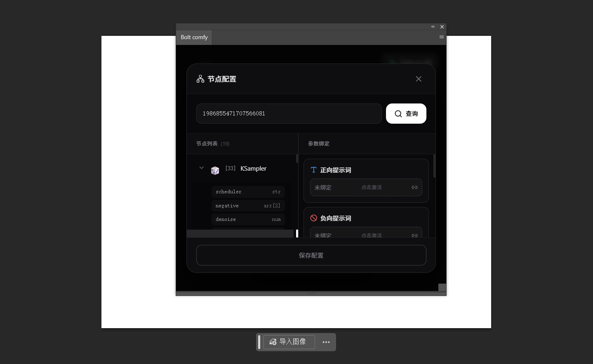This screenshot has width=593, height=364.
Task: Select the scheduler parameter row
Action: pyautogui.click(x=248, y=192)
